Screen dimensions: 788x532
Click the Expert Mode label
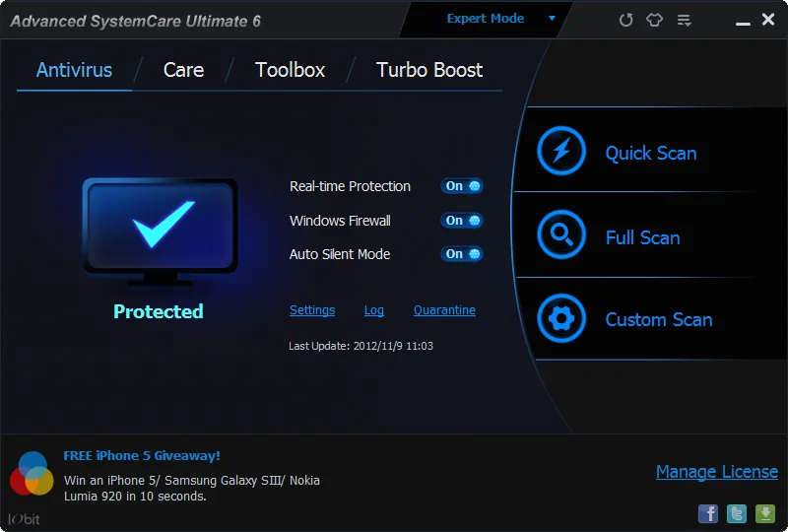click(486, 19)
